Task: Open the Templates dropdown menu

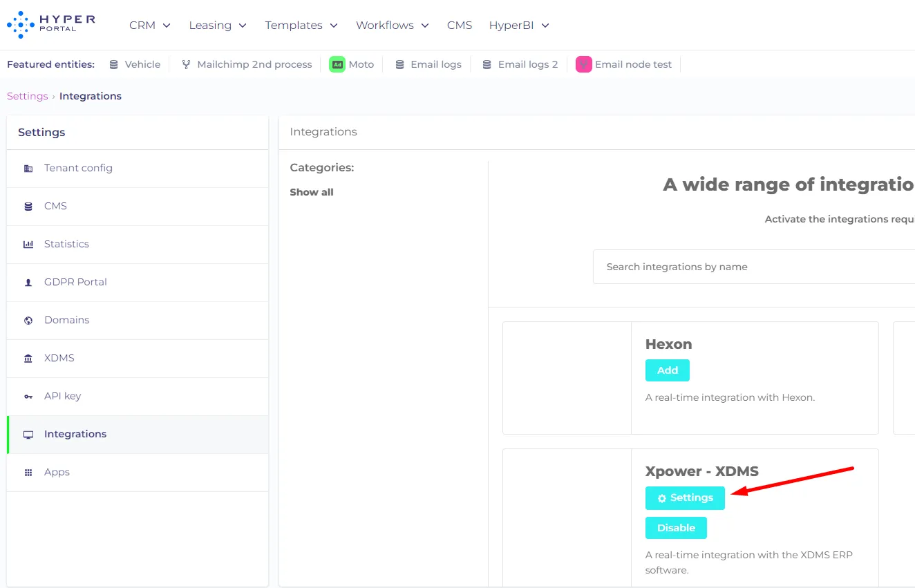Action: coord(301,25)
